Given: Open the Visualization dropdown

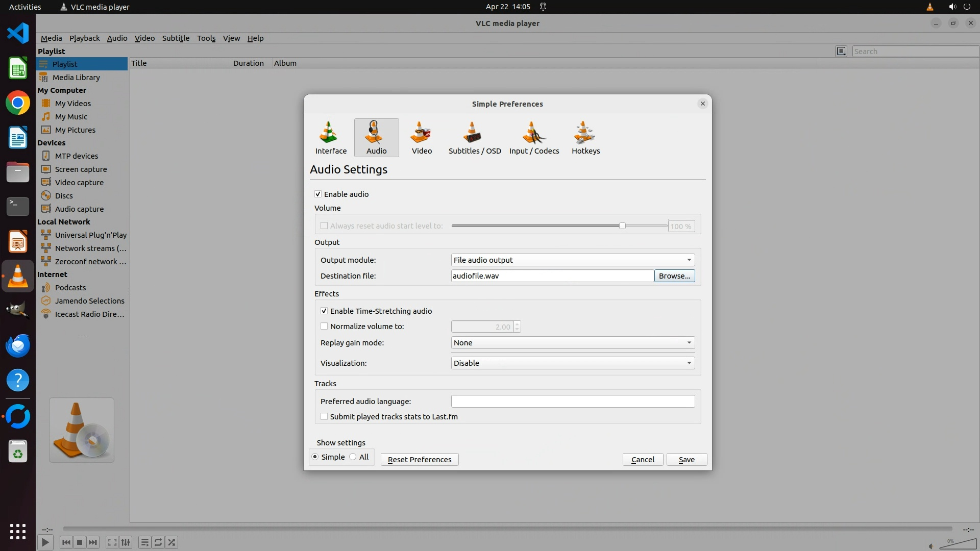Looking at the screenshot, I should coord(572,363).
